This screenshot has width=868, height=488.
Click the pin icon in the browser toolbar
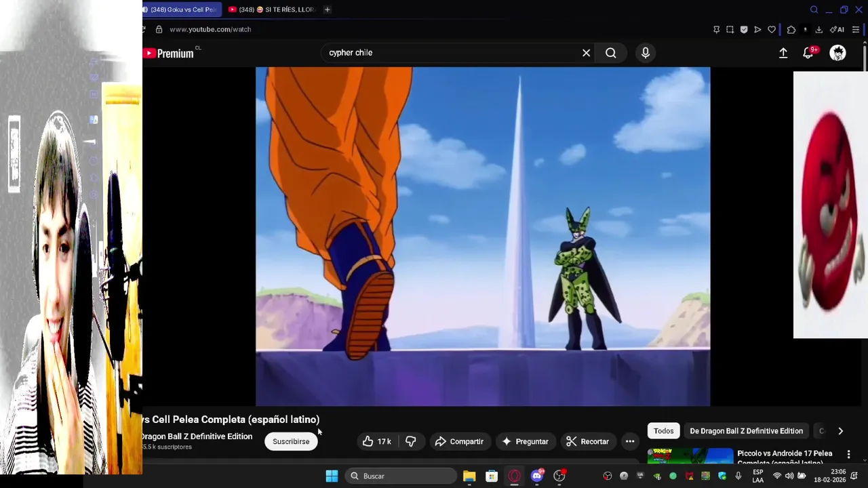point(716,30)
